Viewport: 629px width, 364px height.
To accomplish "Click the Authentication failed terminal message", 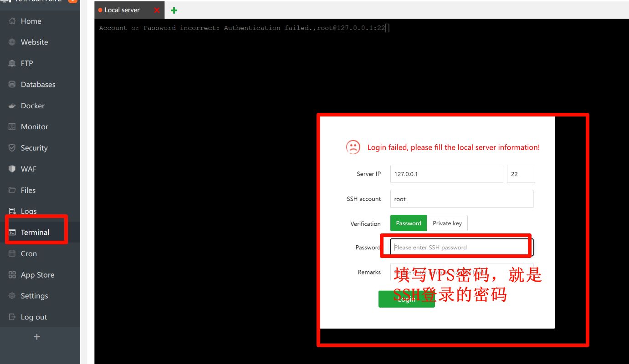I will 242,28.
